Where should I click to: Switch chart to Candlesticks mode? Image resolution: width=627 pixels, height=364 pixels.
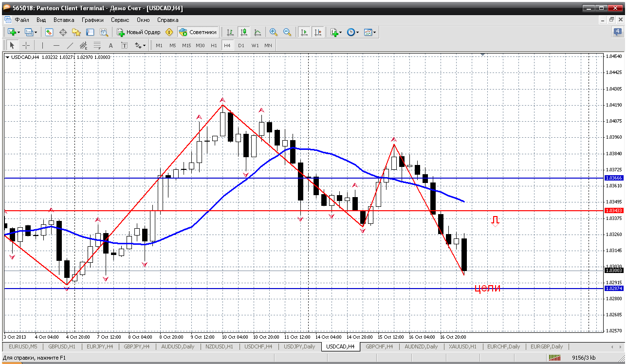click(x=244, y=32)
